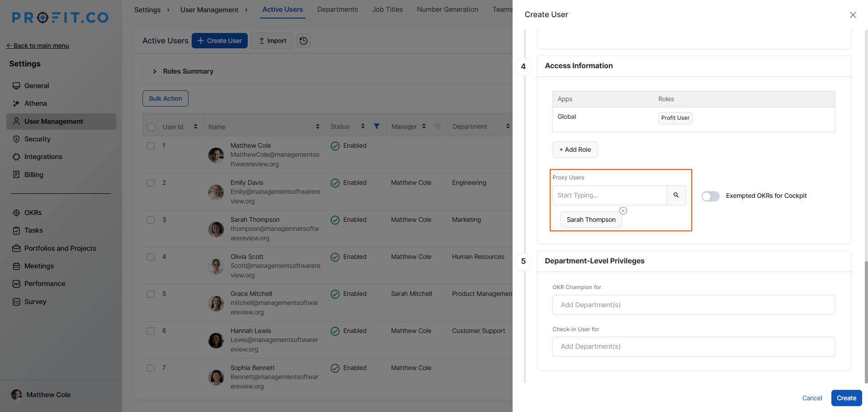Remove Sarah Thompson proxy user chip
Screen dimensions: 868x412
[x=623, y=211]
